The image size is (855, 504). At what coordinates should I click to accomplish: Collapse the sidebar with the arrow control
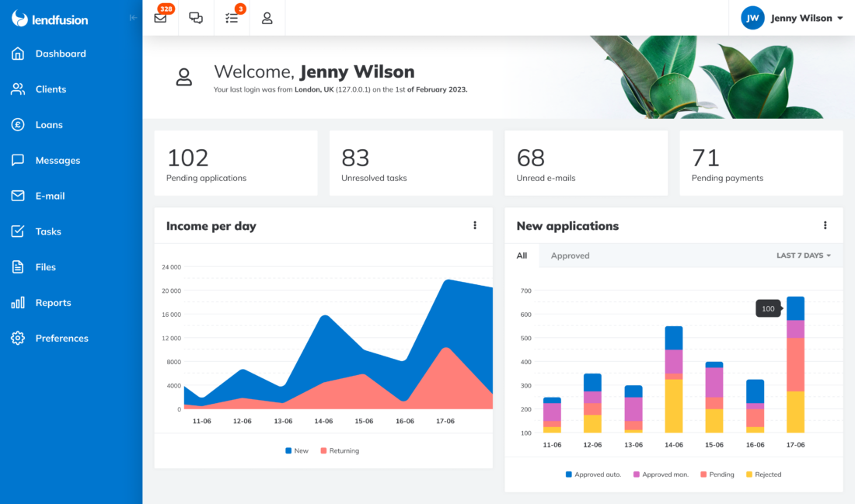(132, 18)
